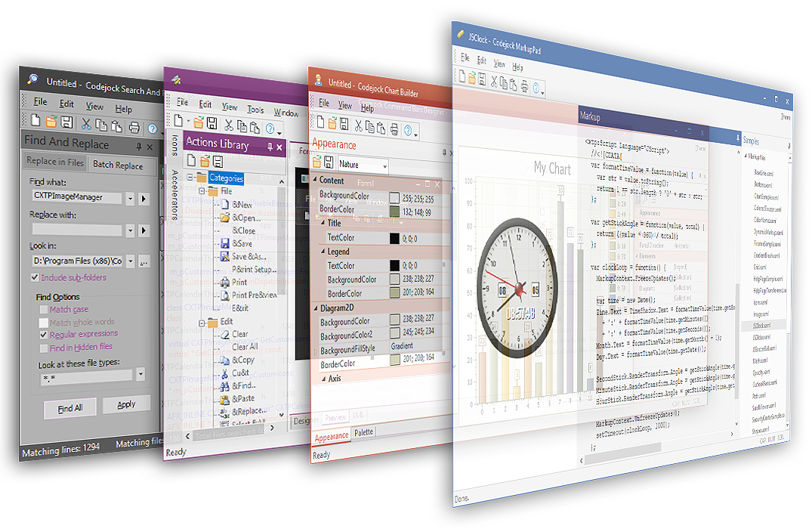
Task: Click the Find All button
Action: 70,408
